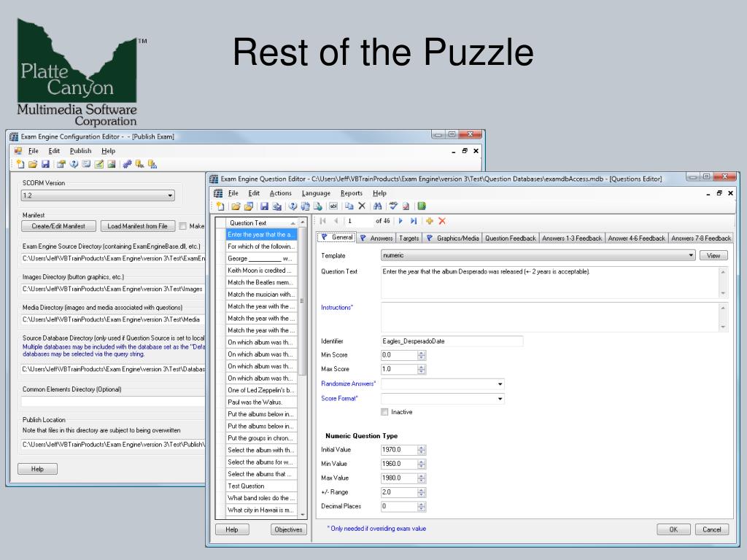Open the Actions menu in the Question Editor
The height and width of the screenshot is (560, 747).
tap(281, 192)
